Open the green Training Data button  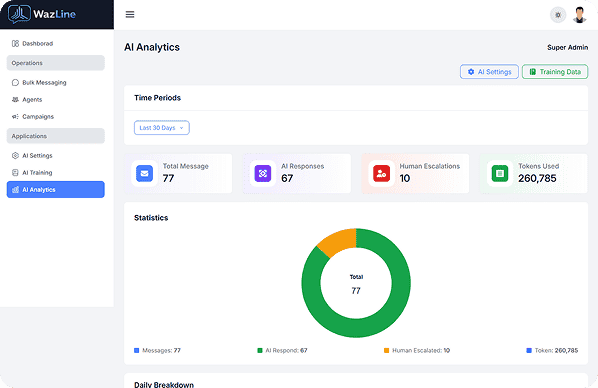[555, 72]
